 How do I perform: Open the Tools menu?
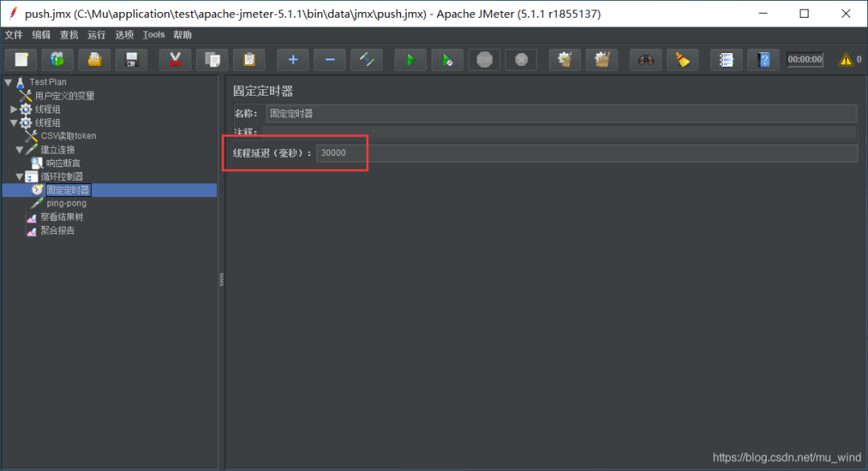154,35
